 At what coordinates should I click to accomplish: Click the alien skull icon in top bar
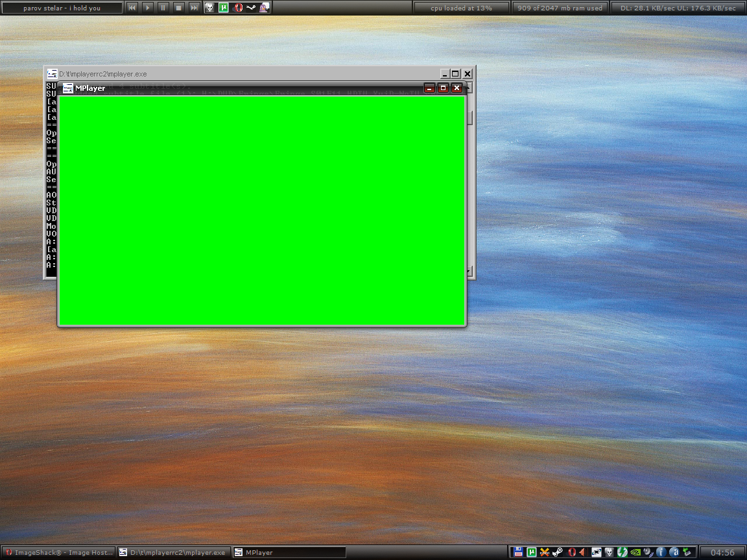tap(210, 8)
